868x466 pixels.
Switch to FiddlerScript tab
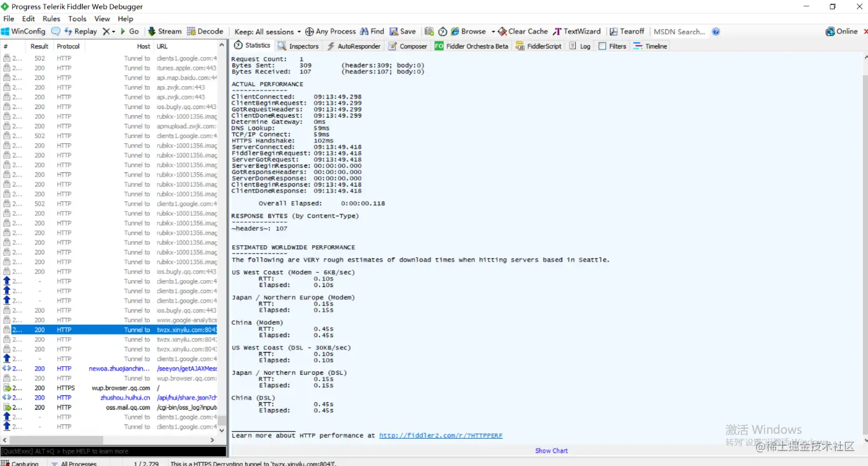pos(539,46)
